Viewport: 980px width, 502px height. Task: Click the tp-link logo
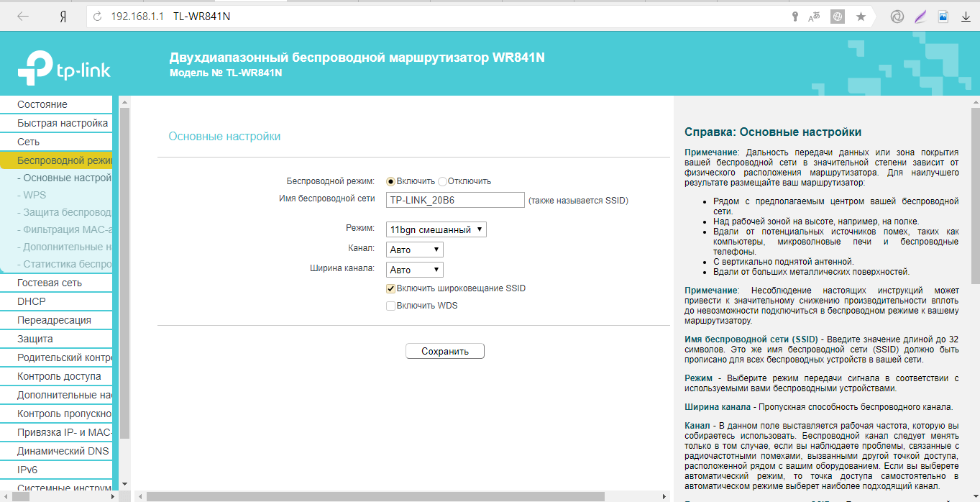tap(64, 69)
